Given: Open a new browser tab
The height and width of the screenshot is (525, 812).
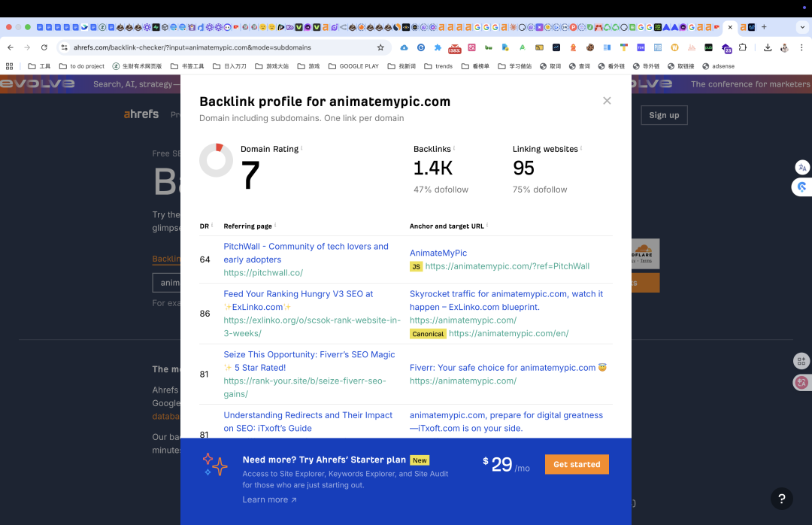Looking at the screenshot, I should tap(764, 27).
